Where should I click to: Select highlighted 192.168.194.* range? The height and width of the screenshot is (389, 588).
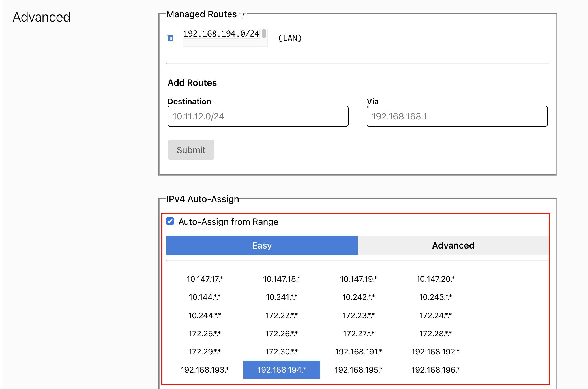pyautogui.click(x=282, y=370)
